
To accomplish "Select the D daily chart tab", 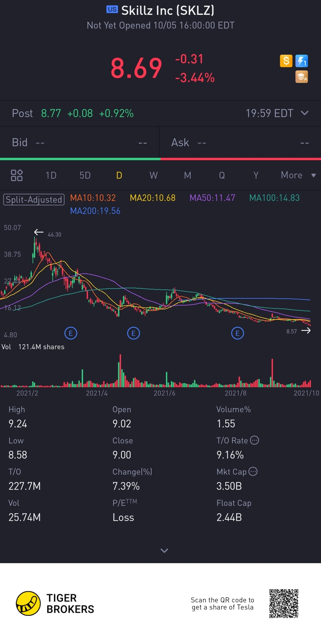I will [119, 175].
